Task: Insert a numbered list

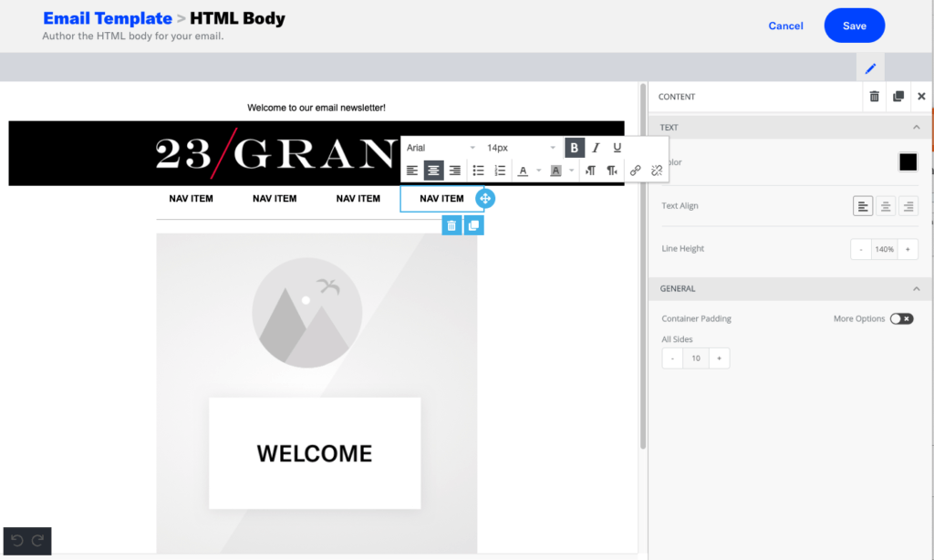Action: tap(500, 171)
